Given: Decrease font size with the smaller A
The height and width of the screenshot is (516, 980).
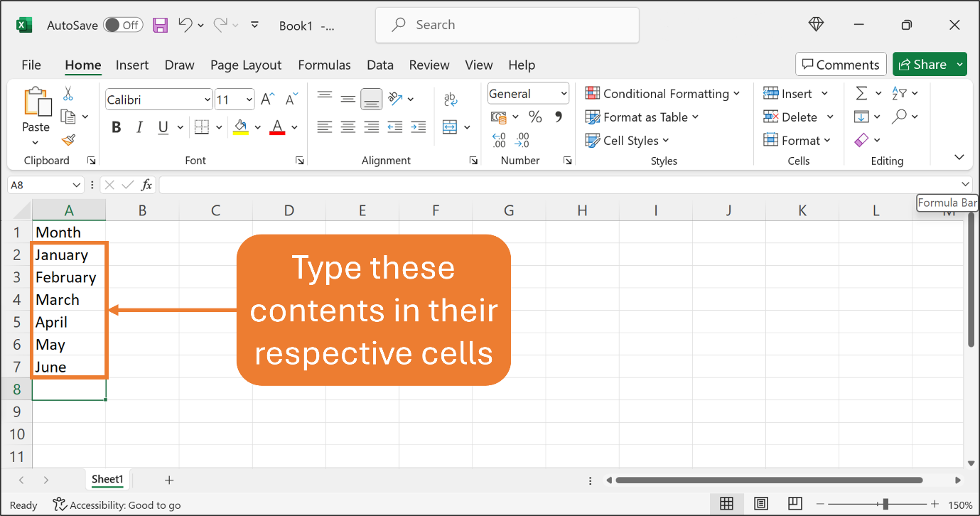Looking at the screenshot, I should [291, 100].
